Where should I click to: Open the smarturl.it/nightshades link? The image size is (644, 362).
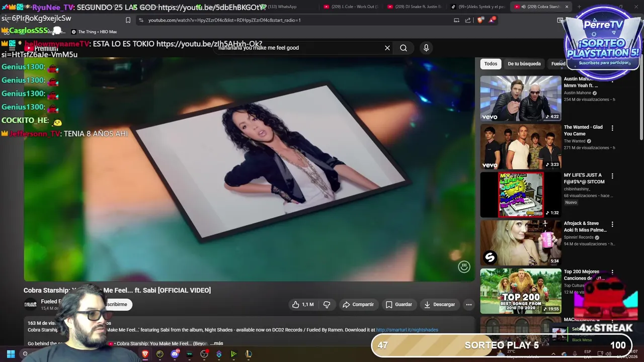(407, 330)
